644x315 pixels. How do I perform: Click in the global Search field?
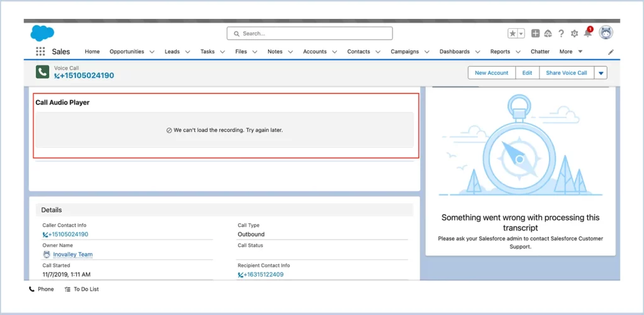[x=309, y=33]
